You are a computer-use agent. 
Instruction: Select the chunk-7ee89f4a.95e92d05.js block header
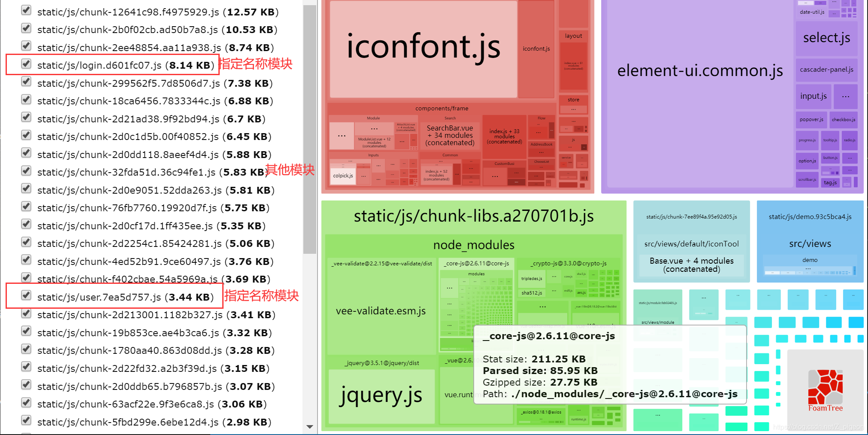pyautogui.click(x=692, y=217)
